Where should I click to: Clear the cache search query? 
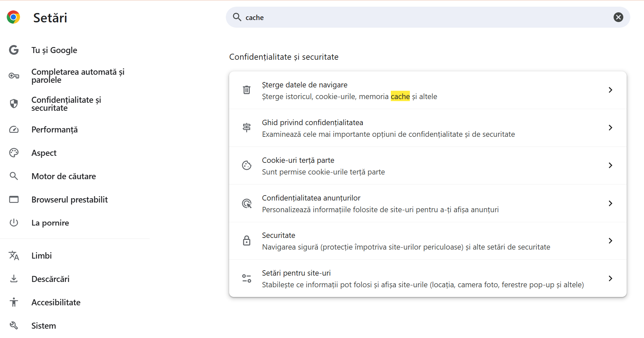pos(618,17)
